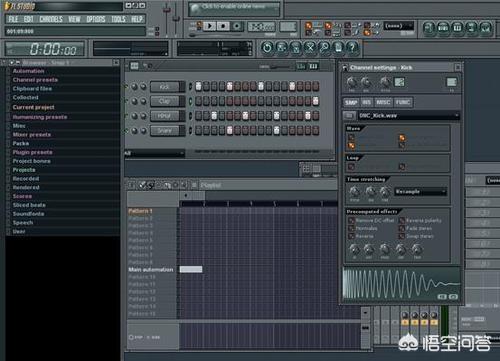Open the CHANNELS menu

pos(51,19)
